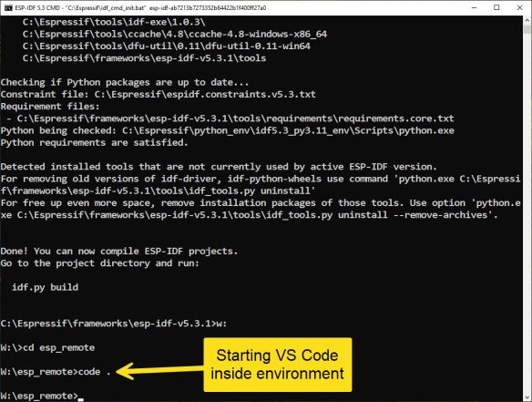Click the requirements.core.txt path line
This screenshot has width=532, height=402.
(230, 119)
